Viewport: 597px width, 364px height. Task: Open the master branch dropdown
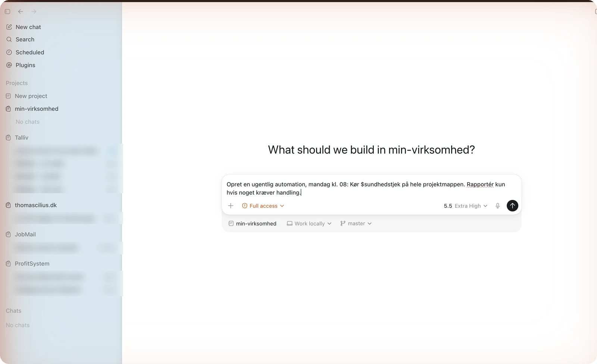(356, 223)
